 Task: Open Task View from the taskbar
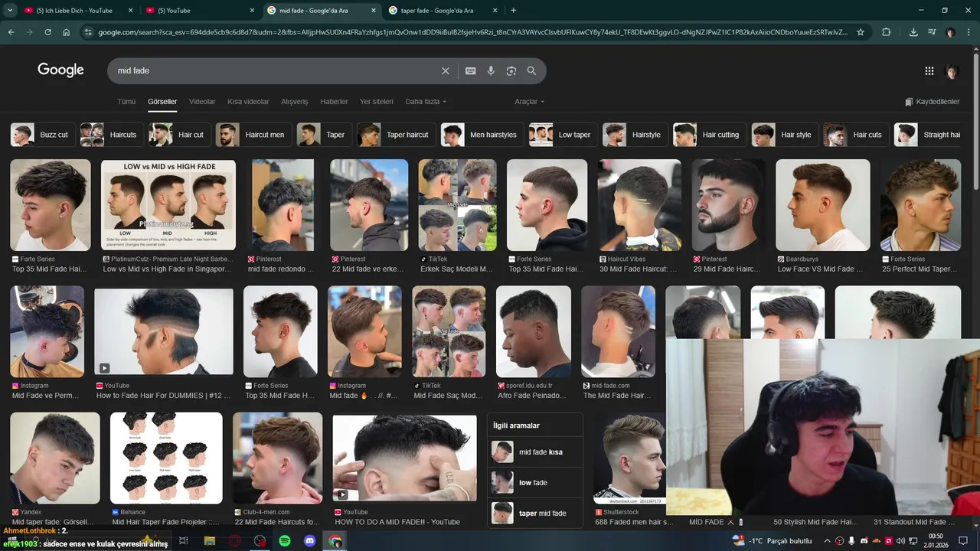(184, 541)
